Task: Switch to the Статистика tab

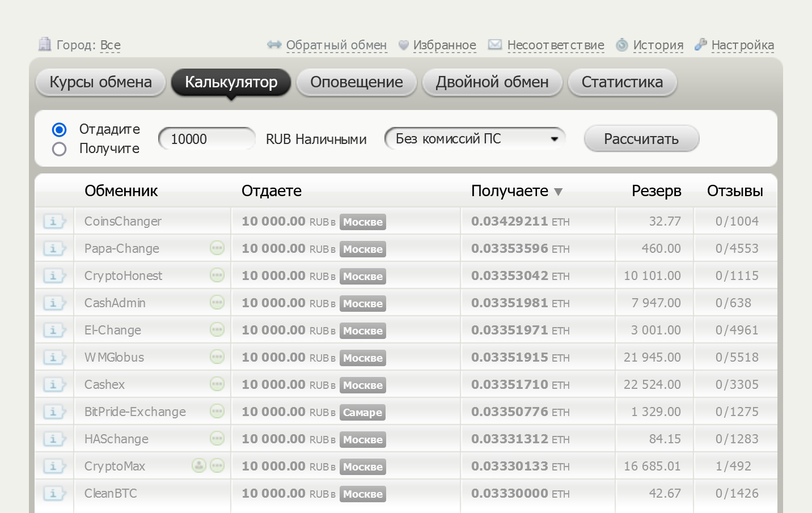Action: (622, 82)
